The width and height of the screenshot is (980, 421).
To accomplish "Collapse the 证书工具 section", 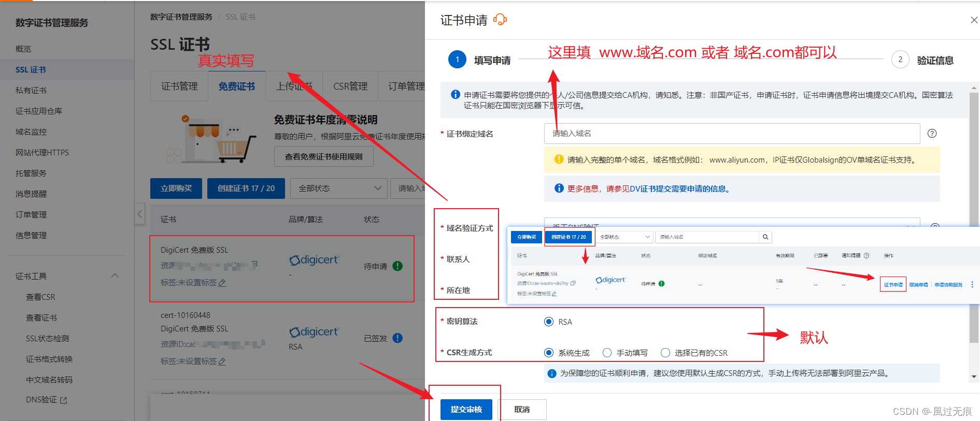I will tap(115, 276).
